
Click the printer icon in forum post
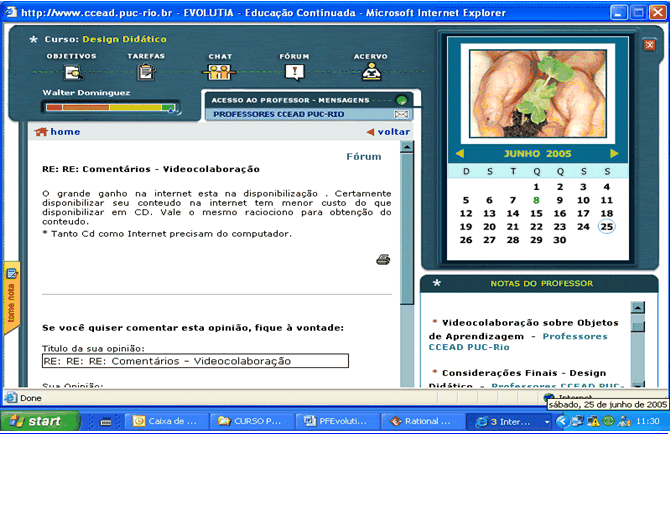pyautogui.click(x=383, y=260)
